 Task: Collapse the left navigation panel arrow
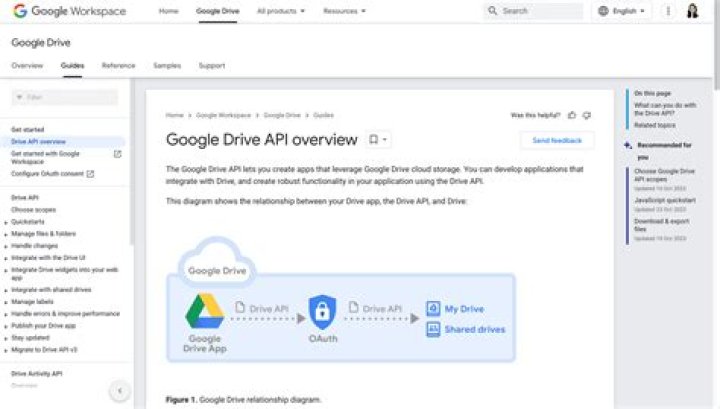point(120,391)
